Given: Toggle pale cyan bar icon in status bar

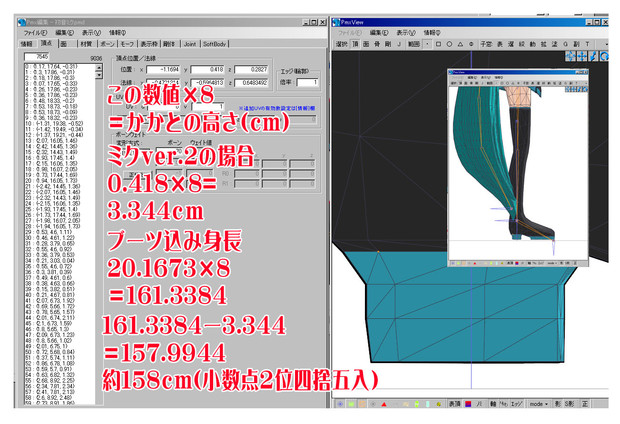Looking at the screenshot, I should pyautogui.click(x=427, y=404).
